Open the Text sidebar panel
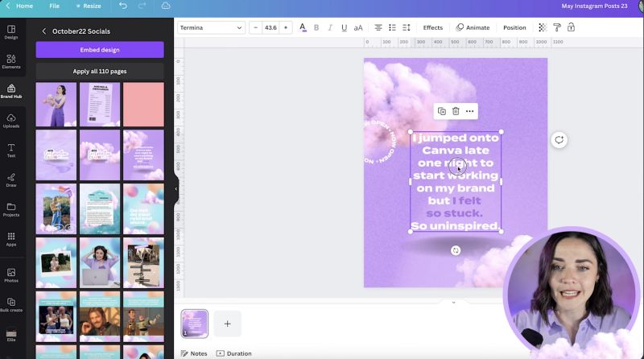Viewport: 644px width, 359px height. pos(11,151)
